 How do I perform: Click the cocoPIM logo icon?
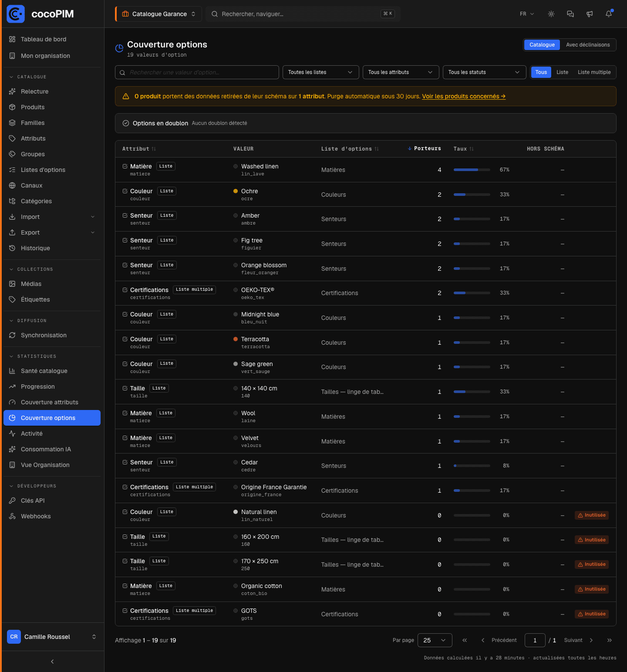pyautogui.click(x=16, y=14)
